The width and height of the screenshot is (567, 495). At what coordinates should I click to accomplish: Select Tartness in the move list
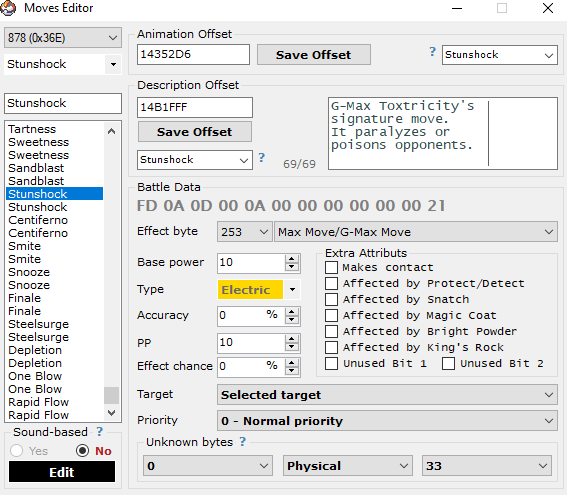coord(55,129)
